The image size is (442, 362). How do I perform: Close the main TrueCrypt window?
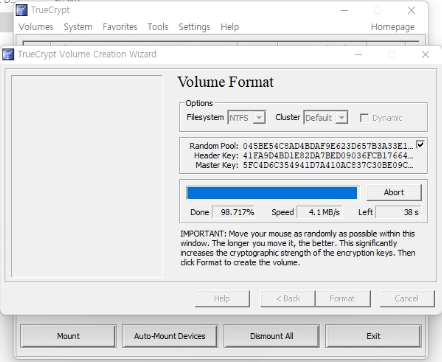(411, 10)
